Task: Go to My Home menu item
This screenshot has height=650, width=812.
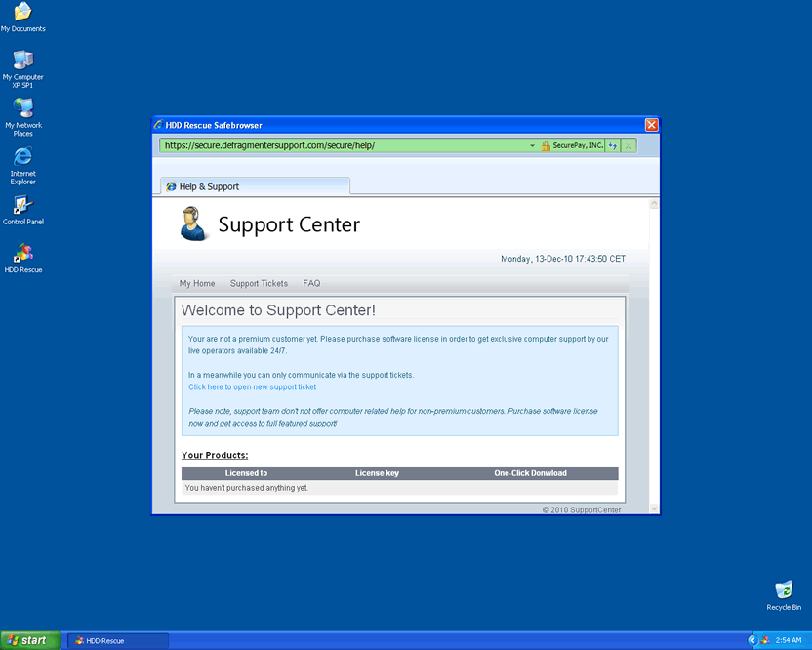Action: 197,283
